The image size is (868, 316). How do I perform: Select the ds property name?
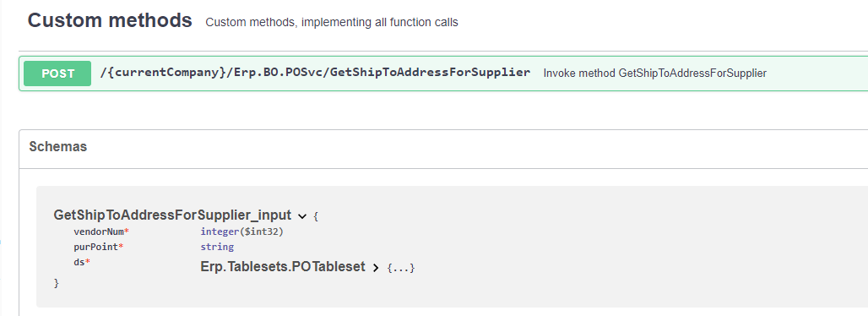pos(79,262)
